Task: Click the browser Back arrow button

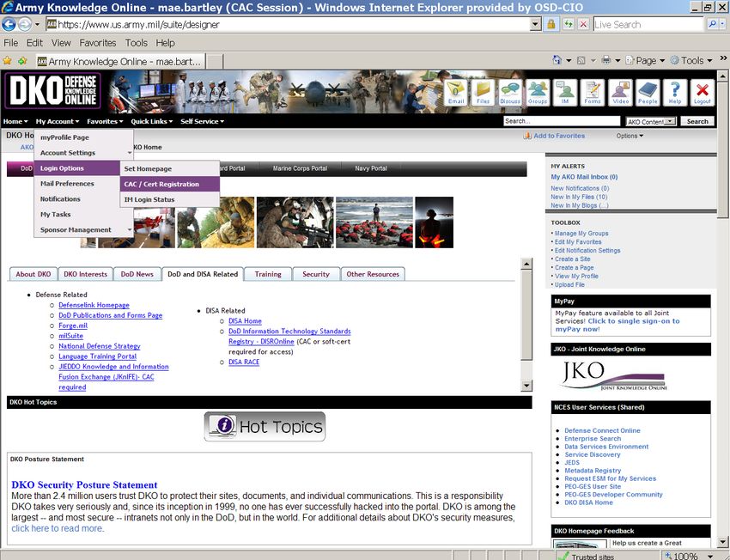Action: coord(9,24)
